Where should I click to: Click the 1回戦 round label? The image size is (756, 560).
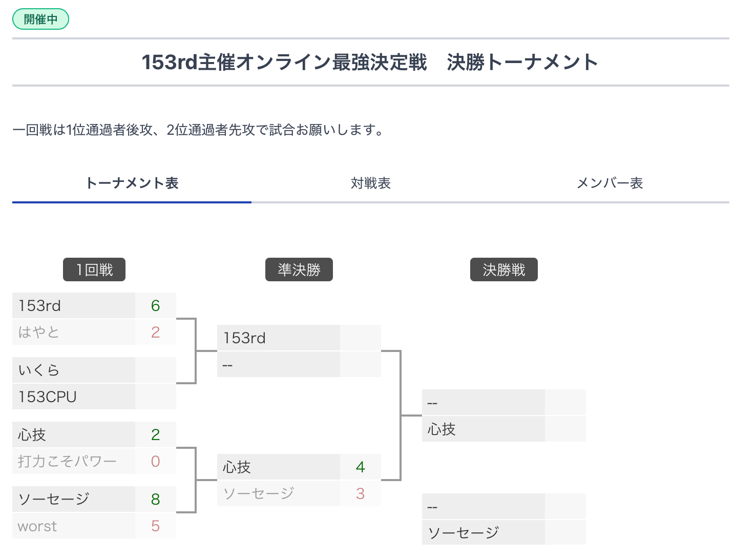[94, 269]
